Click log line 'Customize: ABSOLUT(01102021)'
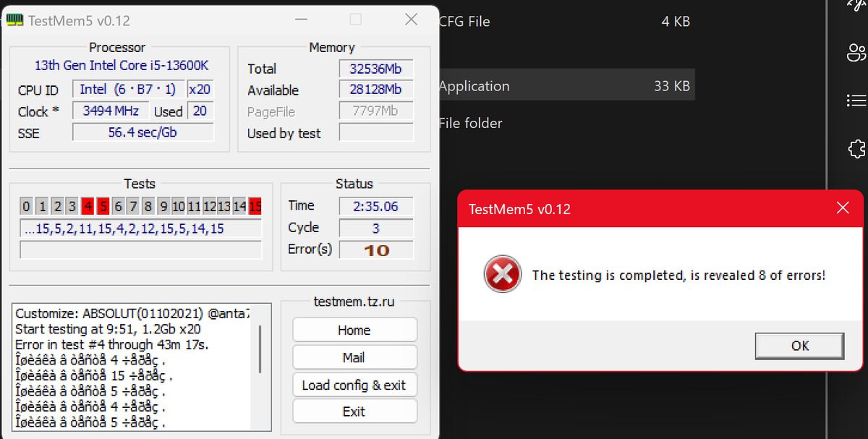This screenshot has height=439, width=868. pos(133,314)
